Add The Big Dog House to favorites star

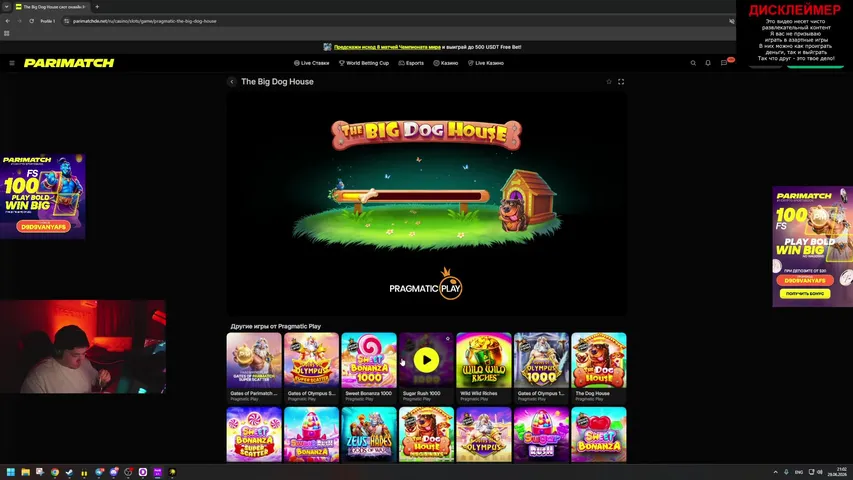point(609,82)
